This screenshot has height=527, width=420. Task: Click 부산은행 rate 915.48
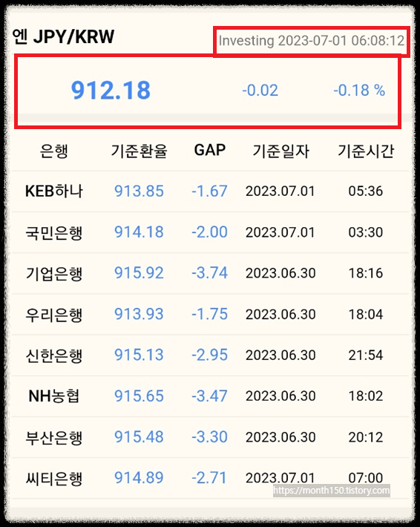(139, 437)
